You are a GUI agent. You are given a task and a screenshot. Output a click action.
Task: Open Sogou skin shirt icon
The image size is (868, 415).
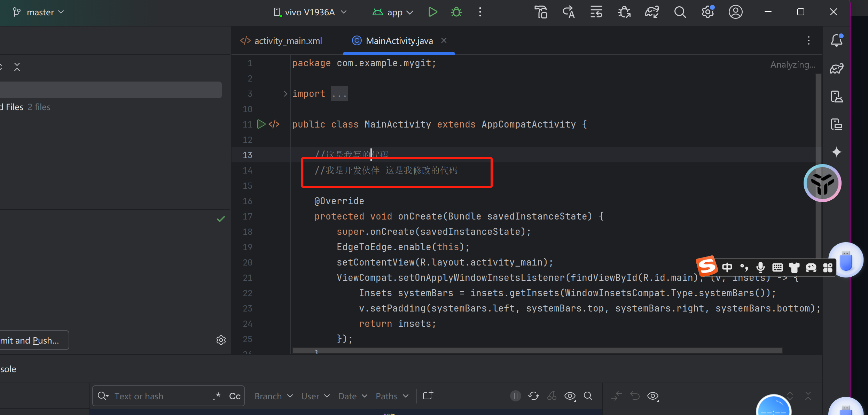coord(794,268)
